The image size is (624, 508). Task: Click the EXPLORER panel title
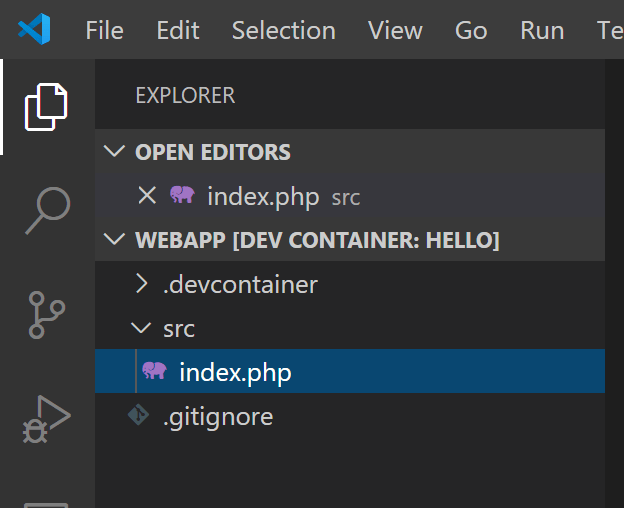(x=185, y=95)
